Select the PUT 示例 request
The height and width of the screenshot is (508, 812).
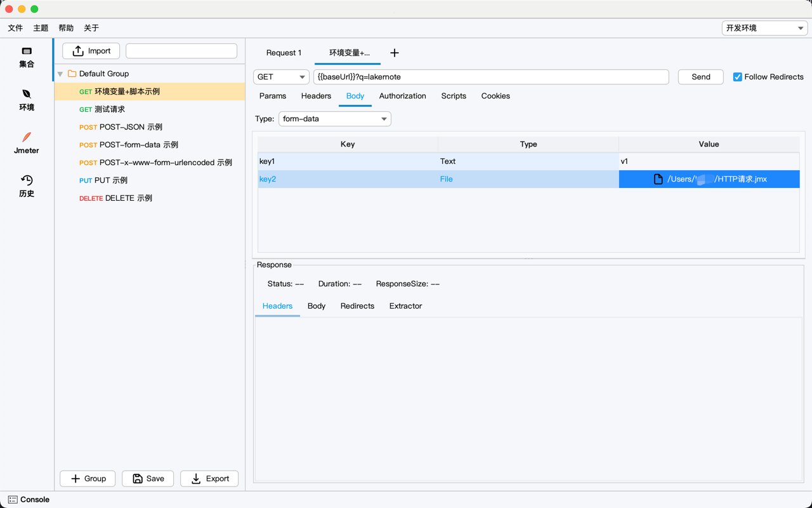[x=150, y=180]
